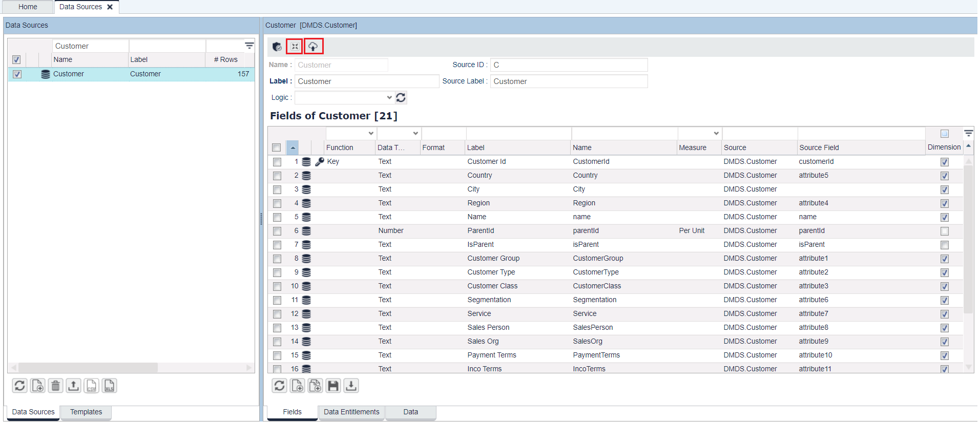Expand the Measure column filter dropdown
Viewport: 980px width, 422px height.
pos(716,134)
